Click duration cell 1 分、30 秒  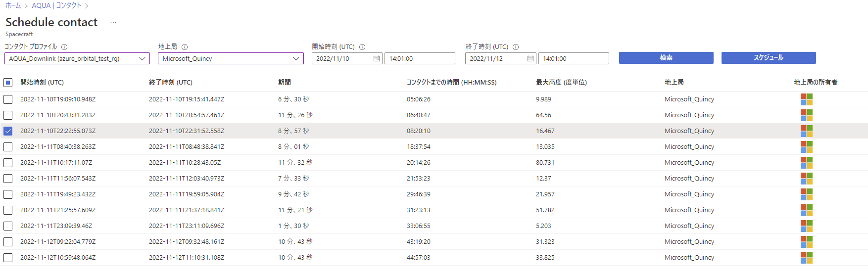pyautogui.click(x=293, y=226)
